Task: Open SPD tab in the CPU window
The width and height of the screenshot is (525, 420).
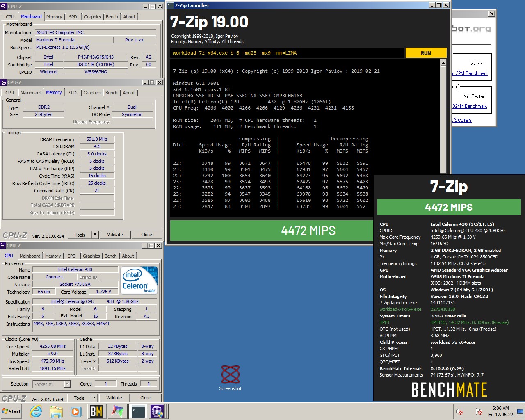Action: (x=72, y=256)
